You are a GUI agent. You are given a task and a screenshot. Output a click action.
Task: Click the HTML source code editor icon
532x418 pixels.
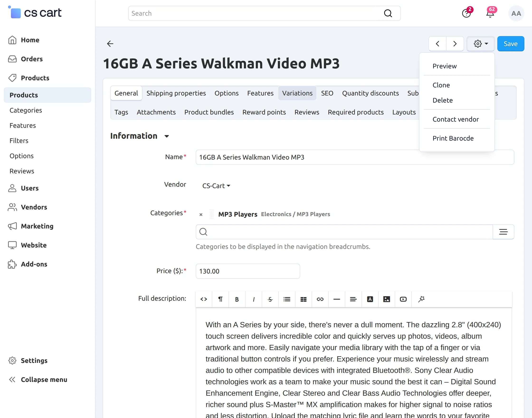[204, 299]
